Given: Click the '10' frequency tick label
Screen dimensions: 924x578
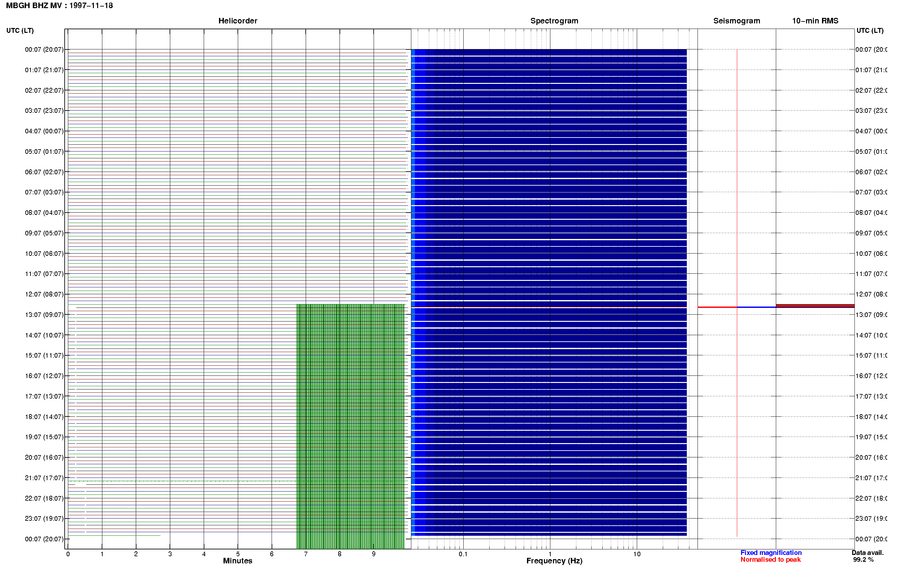Looking at the screenshot, I should [x=637, y=554].
